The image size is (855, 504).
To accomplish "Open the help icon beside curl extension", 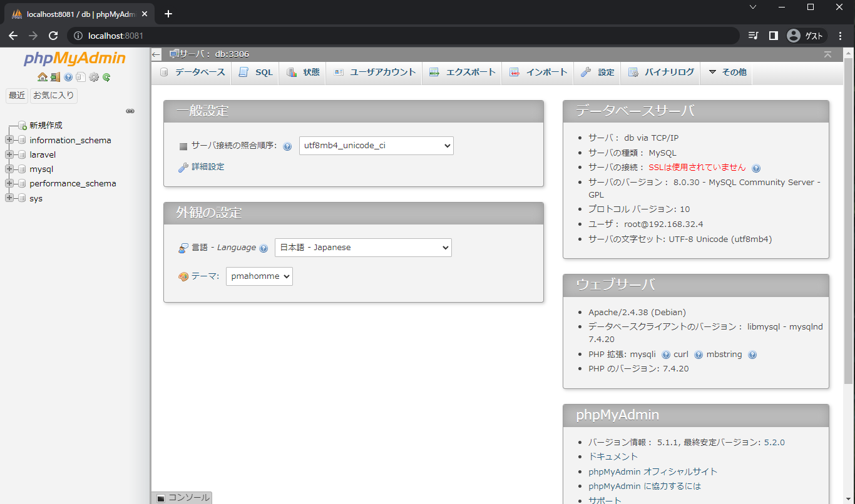I will tap(699, 355).
